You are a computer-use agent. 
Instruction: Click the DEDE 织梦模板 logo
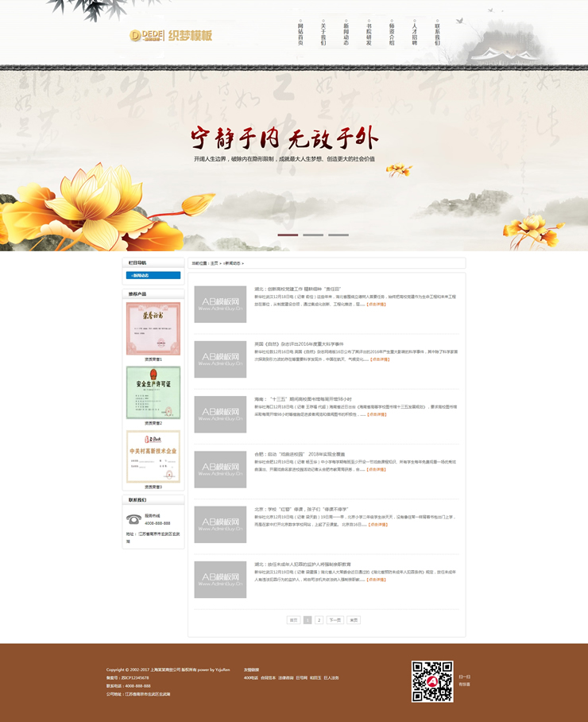[x=171, y=35]
